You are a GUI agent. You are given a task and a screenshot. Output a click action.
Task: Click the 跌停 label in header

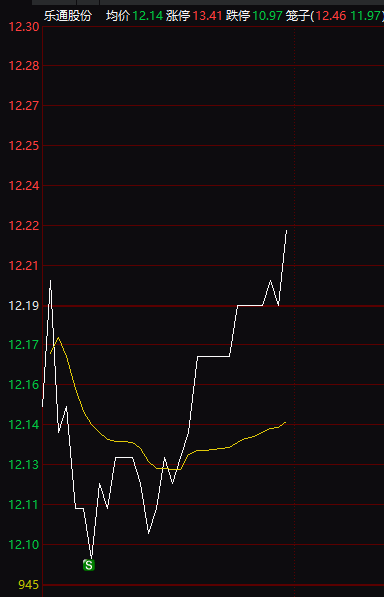click(238, 16)
